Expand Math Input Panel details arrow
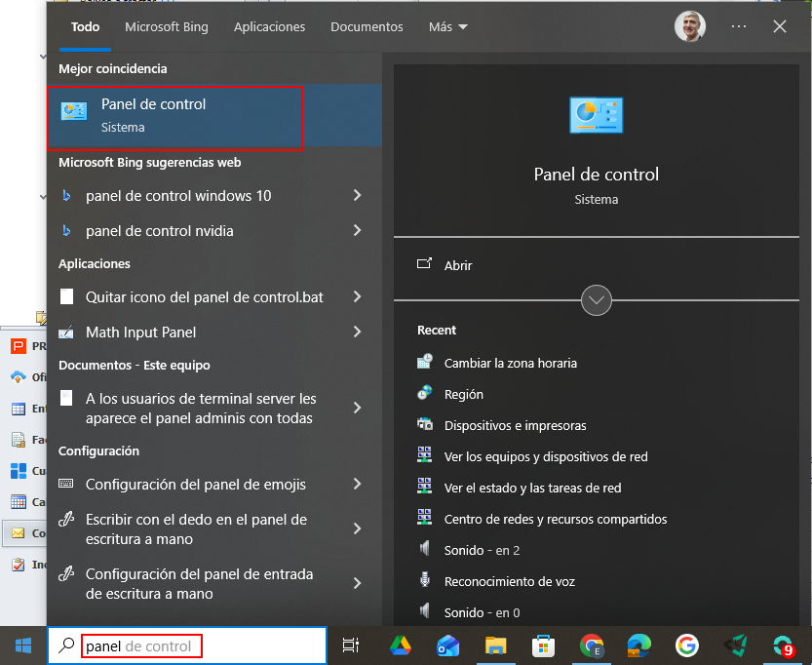Image resolution: width=812 pixels, height=665 pixels. pyautogui.click(x=357, y=332)
